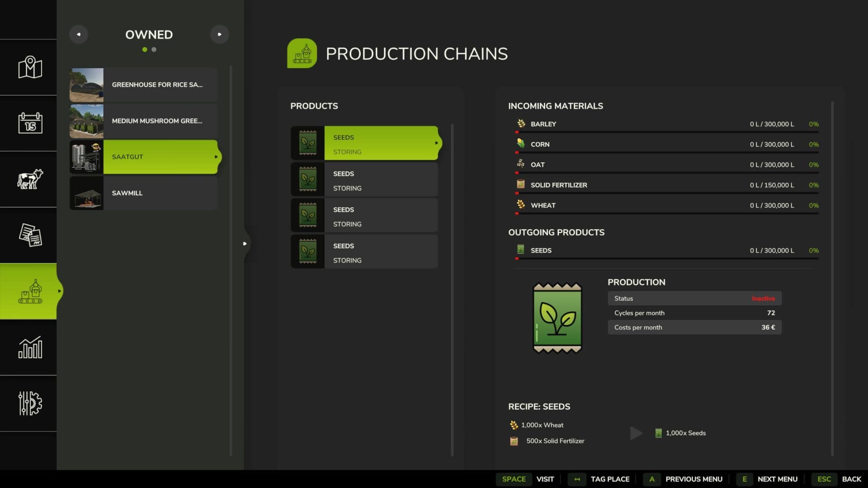Select the first Owned page dot
868x488 pixels.
[x=145, y=50]
